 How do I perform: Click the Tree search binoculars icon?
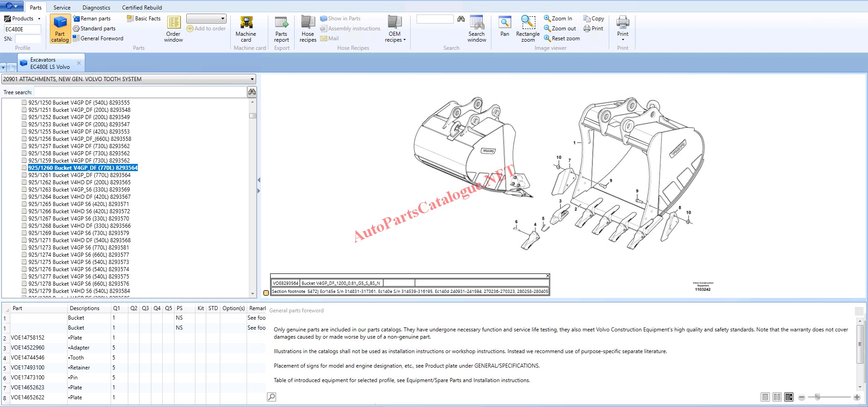tap(252, 92)
